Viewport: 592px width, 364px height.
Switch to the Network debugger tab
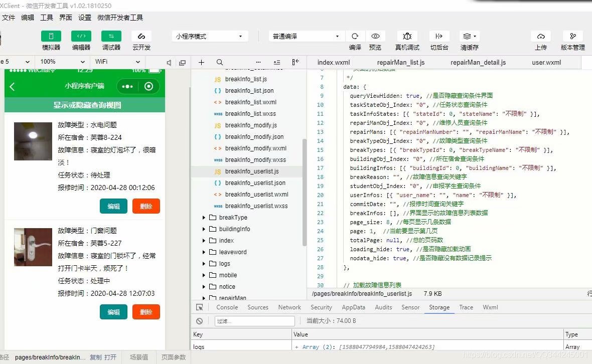coord(289,307)
